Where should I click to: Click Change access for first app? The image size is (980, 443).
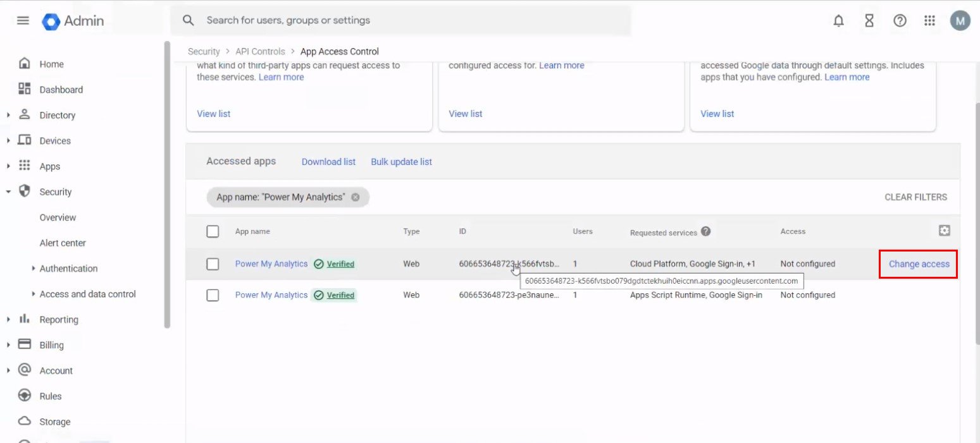[x=919, y=264]
